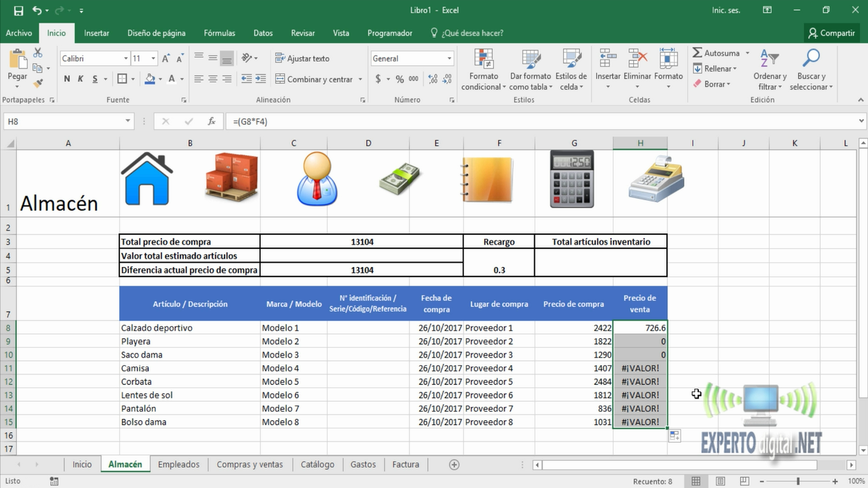The image size is (868, 488).
Task: Click the Save icon in title bar
Action: (x=18, y=10)
